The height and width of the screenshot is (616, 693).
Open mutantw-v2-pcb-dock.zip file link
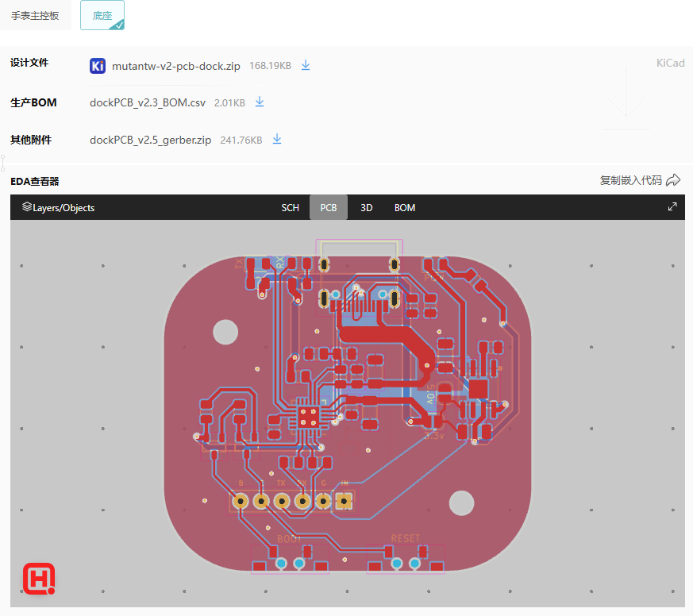(175, 66)
